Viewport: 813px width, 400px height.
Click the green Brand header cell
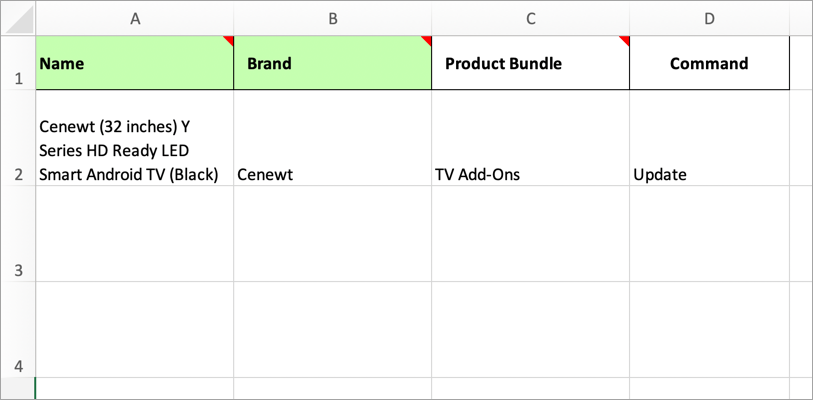pos(332,63)
